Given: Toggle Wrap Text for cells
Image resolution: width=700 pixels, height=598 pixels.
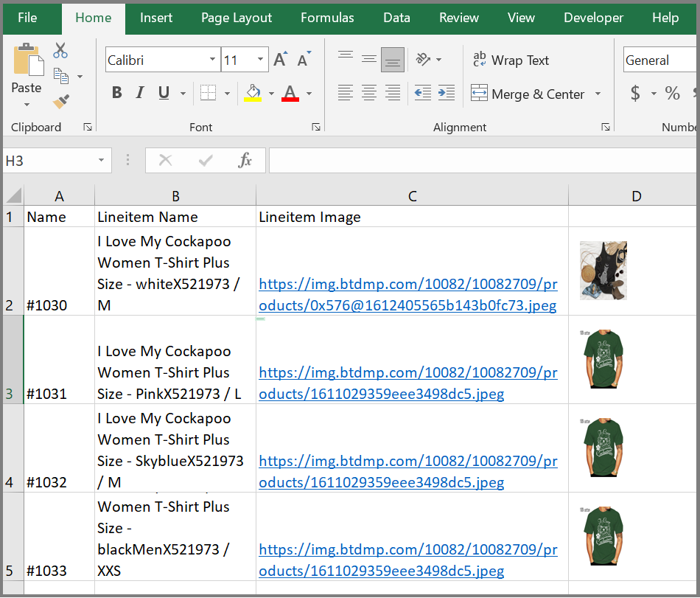Looking at the screenshot, I should pyautogui.click(x=511, y=60).
